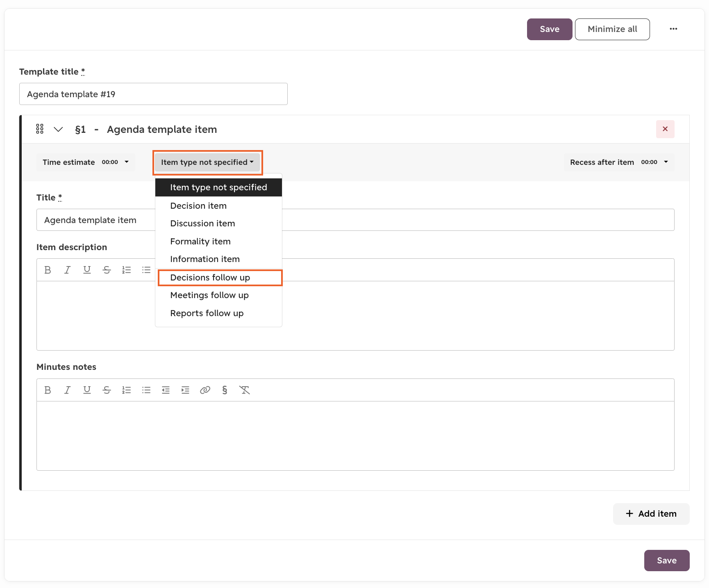Viewport: 709px width, 588px height.
Task: Click inside the Minutes notes text area
Action: tap(355, 435)
